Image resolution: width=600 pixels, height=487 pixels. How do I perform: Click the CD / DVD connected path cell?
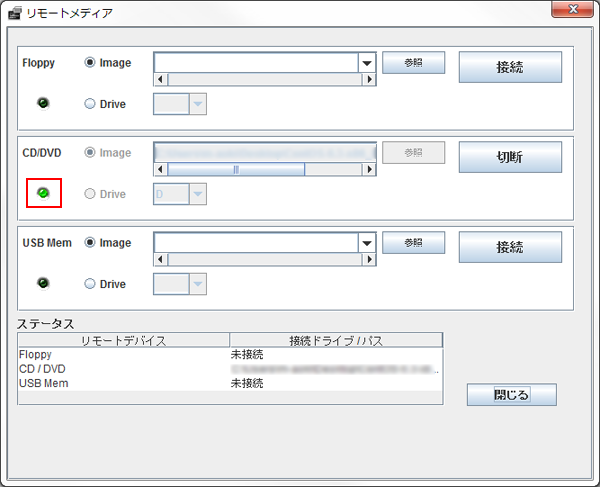[x=336, y=369]
